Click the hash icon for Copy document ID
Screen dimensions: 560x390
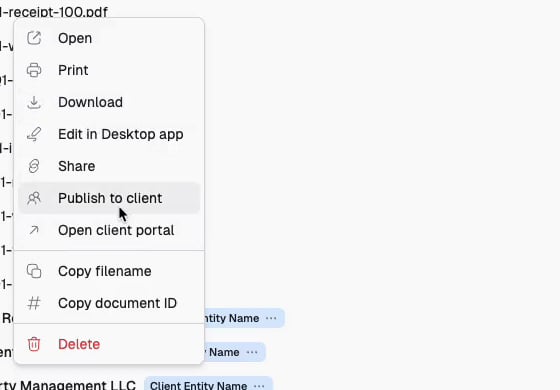(x=34, y=303)
